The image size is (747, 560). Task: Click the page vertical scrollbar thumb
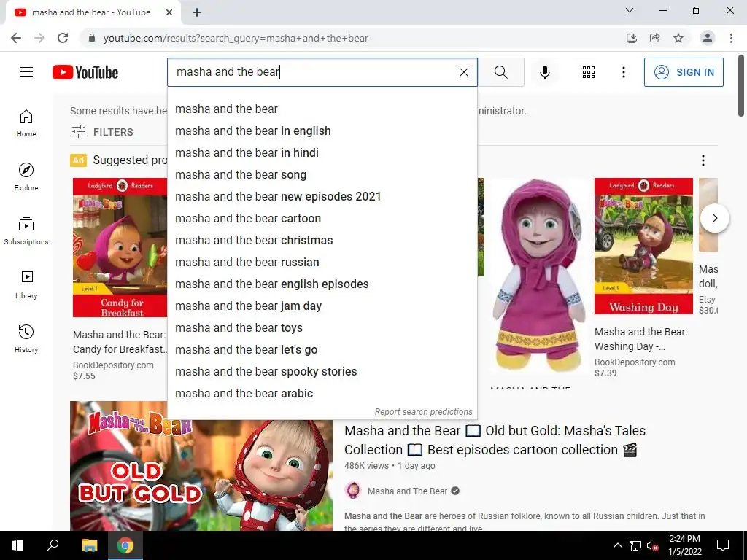point(741,86)
